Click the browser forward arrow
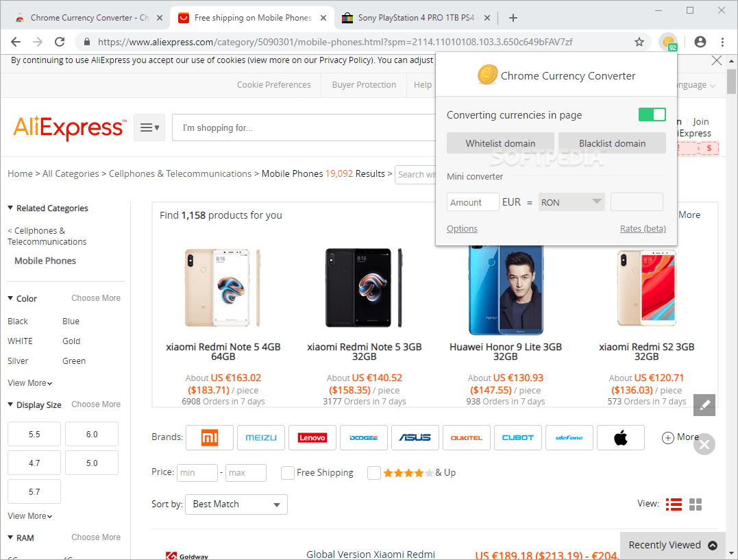 38,42
